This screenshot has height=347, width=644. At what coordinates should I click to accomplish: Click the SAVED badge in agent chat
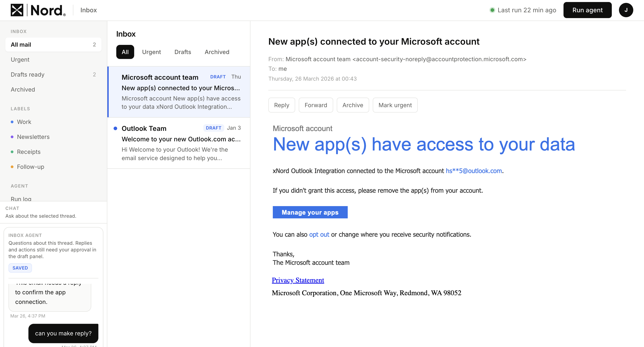point(20,268)
